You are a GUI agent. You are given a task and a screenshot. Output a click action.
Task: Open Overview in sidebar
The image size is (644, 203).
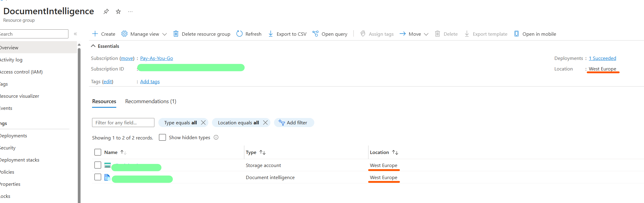coord(38,47)
